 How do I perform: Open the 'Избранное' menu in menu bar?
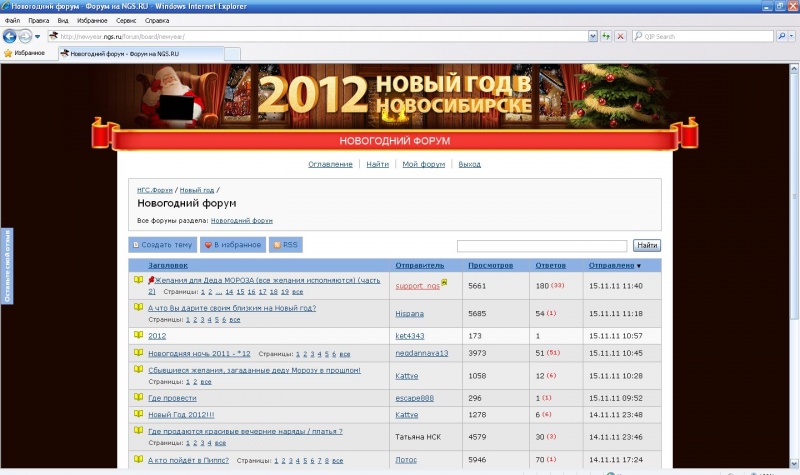[93, 20]
